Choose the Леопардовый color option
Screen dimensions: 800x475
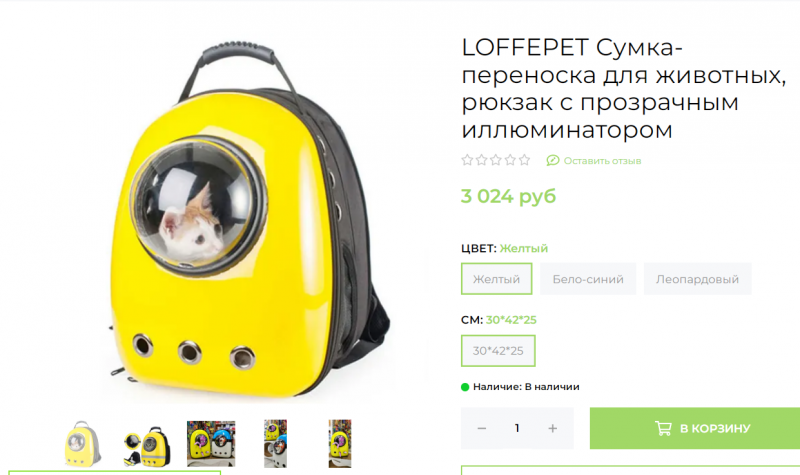click(697, 279)
